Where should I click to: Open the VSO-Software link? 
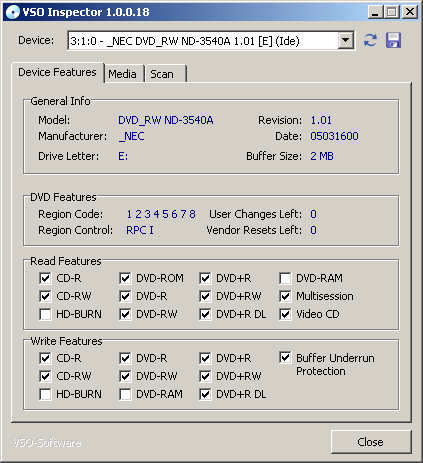(47, 442)
